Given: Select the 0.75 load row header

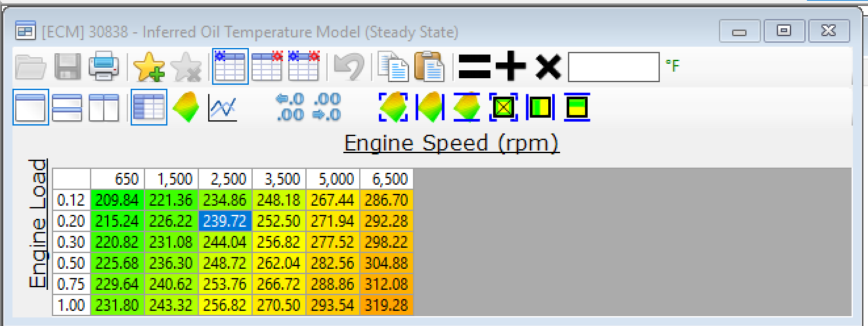Looking at the screenshot, I should pyautogui.click(x=72, y=284).
